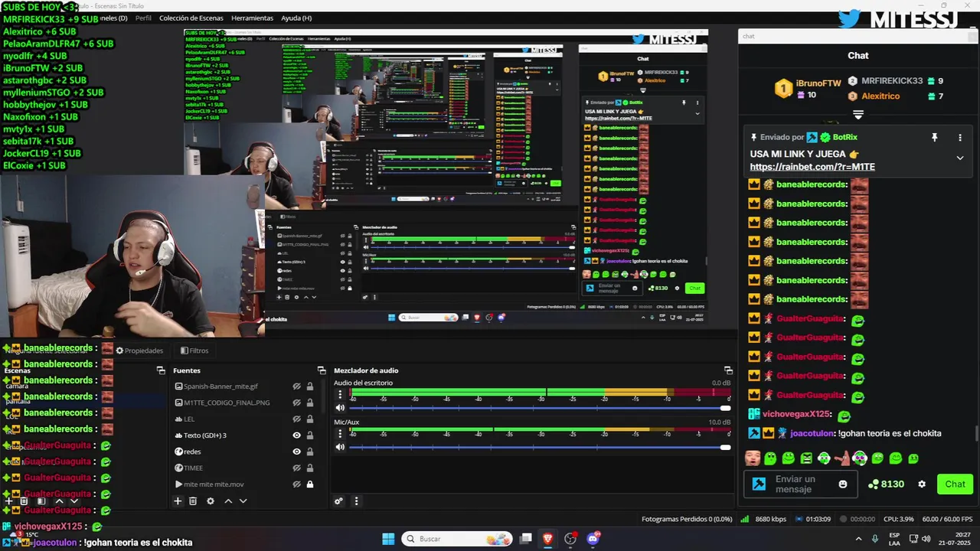The height and width of the screenshot is (551, 980).
Task: Click the Filtros button above sources
Action: 194,350
